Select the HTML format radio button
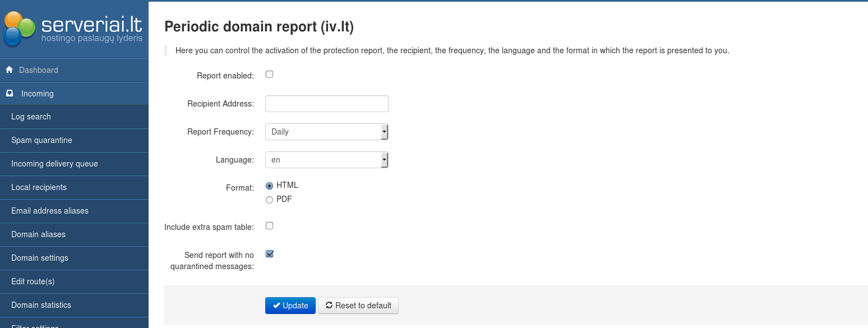 pyautogui.click(x=269, y=186)
